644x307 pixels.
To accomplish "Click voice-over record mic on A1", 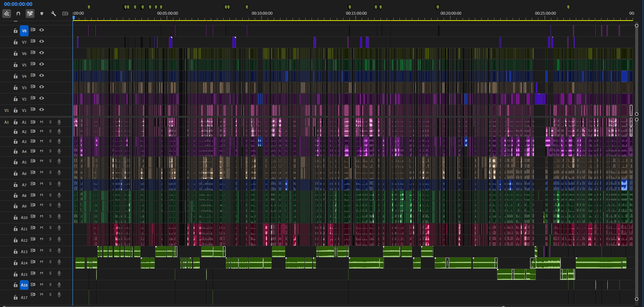I will pyautogui.click(x=59, y=122).
